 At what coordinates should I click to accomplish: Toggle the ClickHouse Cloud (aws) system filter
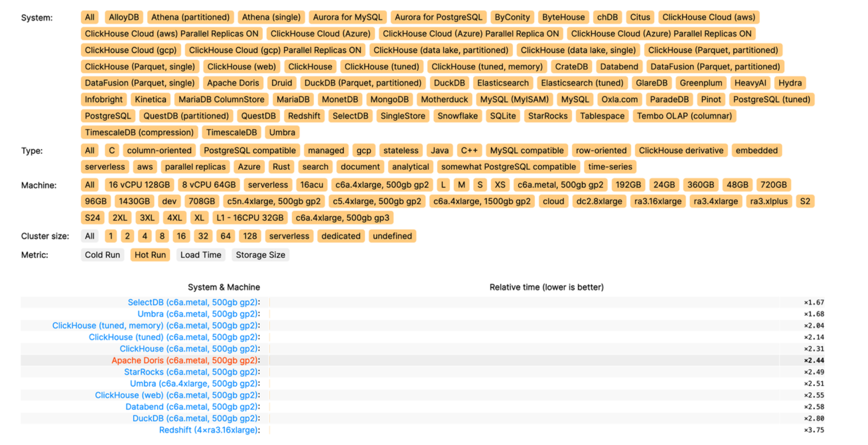pos(709,17)
